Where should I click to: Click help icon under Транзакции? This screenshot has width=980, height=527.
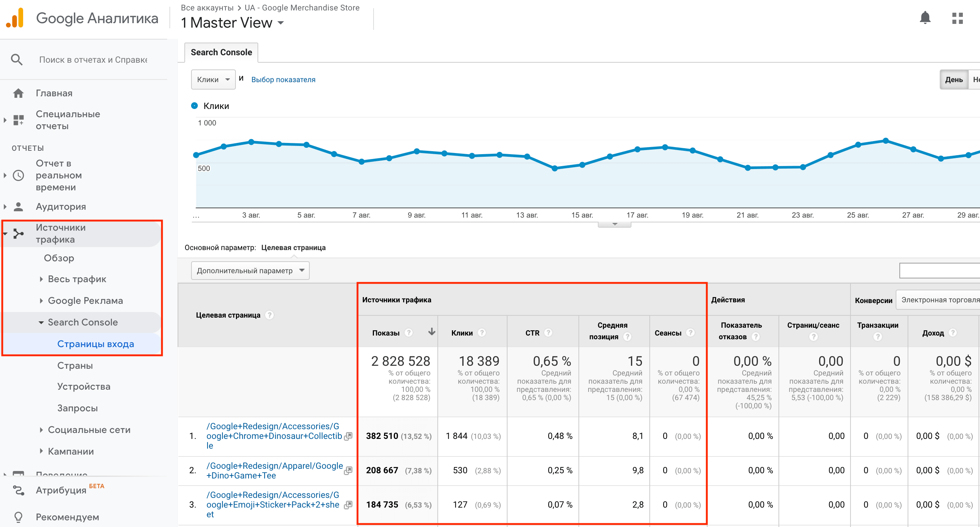(x=877, y=337)
